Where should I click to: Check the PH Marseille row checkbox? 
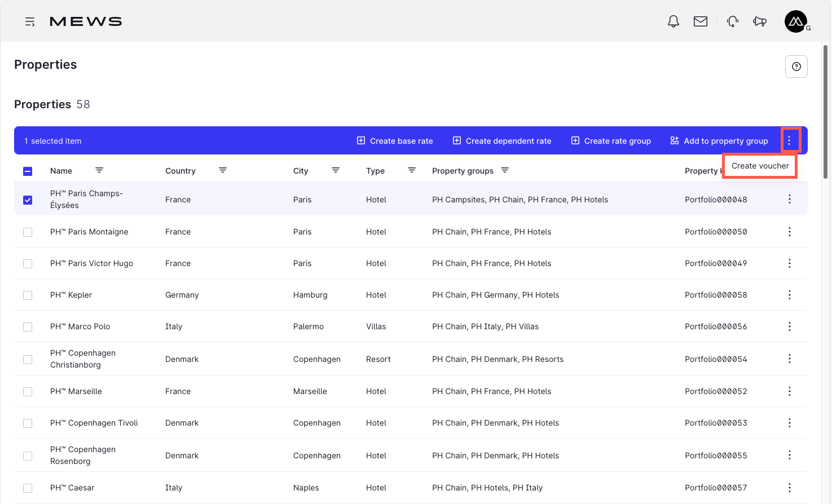[28, 392]
